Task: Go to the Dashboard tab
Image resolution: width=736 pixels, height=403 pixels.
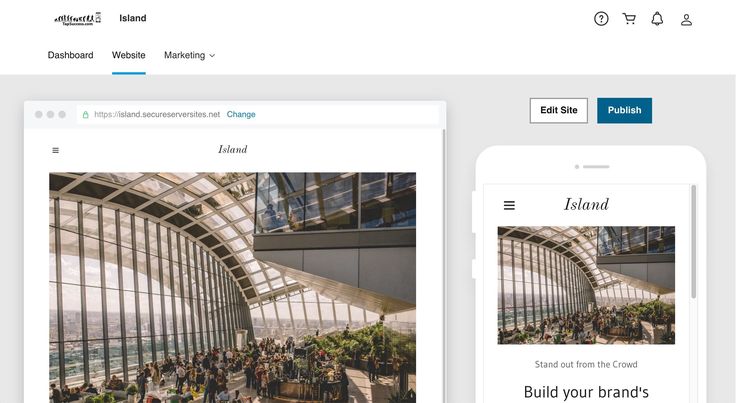Action: 70,55
